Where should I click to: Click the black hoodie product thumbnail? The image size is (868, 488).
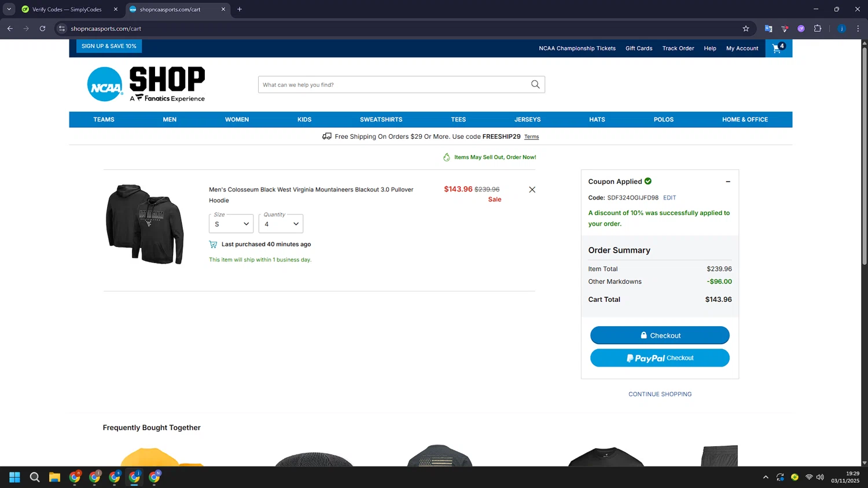(145, 224)
